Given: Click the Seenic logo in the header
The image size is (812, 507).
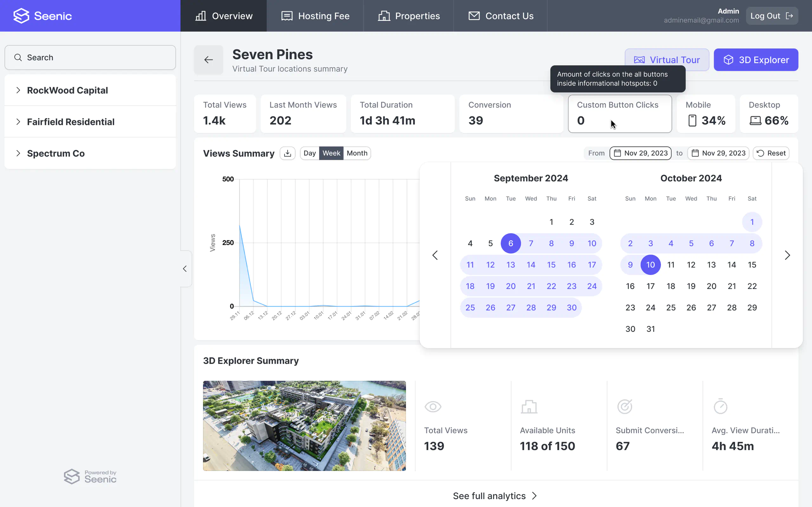Looking at the screenshot, I should click(43, 16).
